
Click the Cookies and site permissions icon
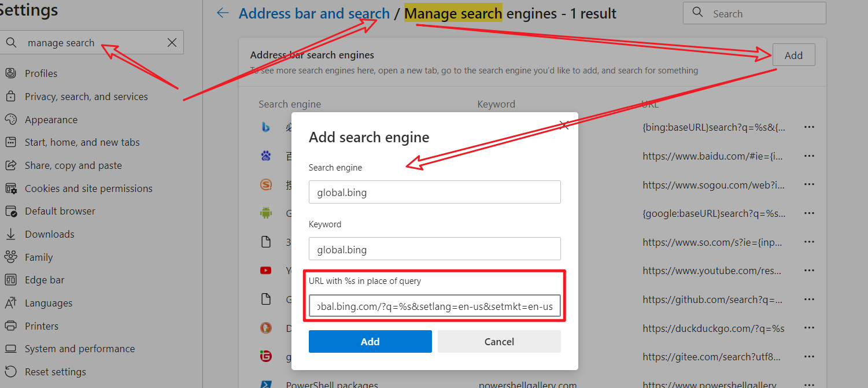pos(10,189)
